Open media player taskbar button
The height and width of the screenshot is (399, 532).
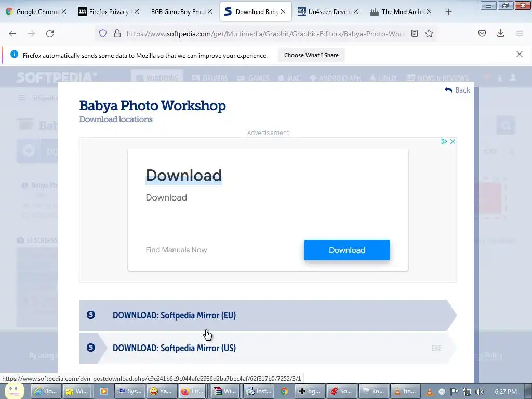103,391
